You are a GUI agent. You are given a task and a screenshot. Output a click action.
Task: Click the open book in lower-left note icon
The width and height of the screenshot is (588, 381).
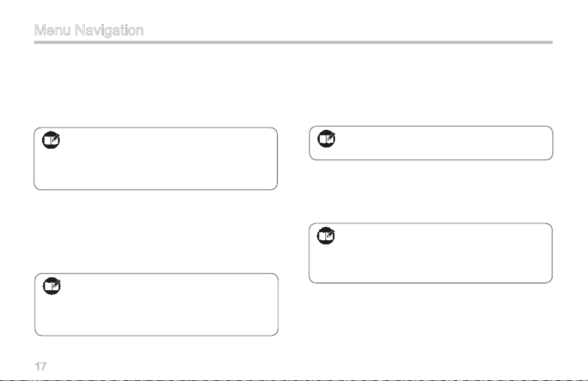50,287
